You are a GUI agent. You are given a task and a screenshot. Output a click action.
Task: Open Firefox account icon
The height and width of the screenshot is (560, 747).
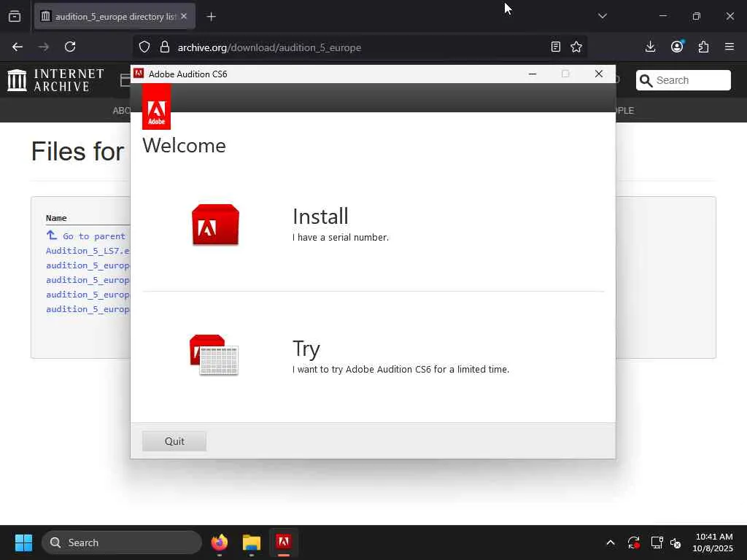(x=677, y=47)
